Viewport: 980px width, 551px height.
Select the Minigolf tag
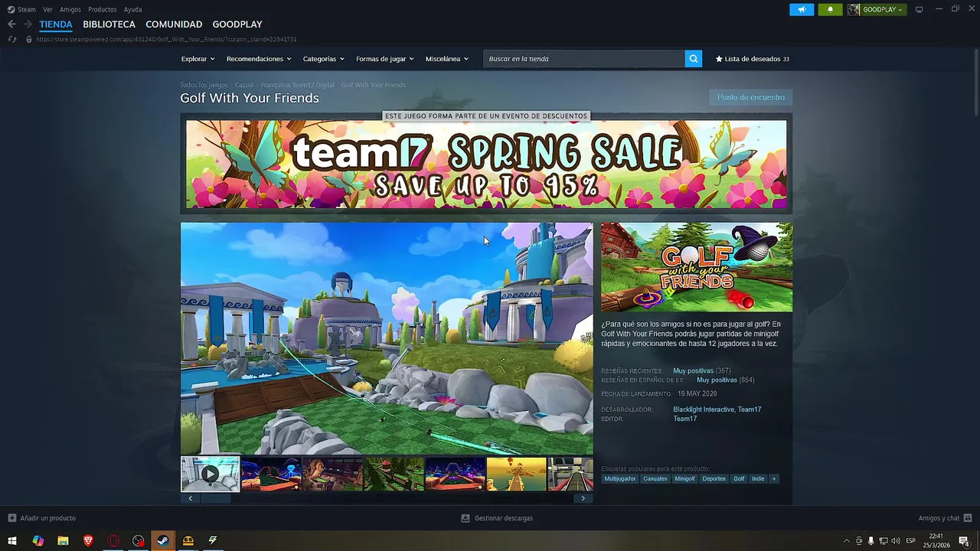point(684,479)
